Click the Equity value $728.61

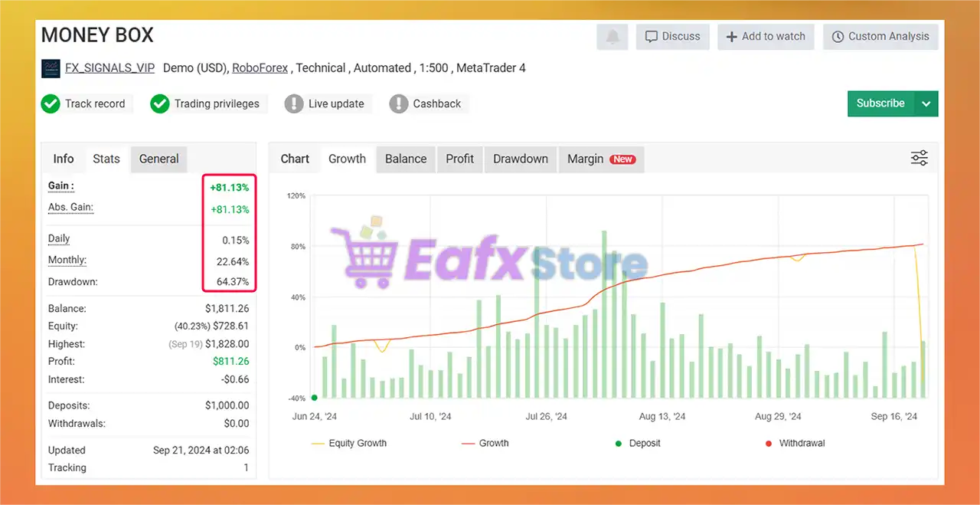tap(231, 326)
